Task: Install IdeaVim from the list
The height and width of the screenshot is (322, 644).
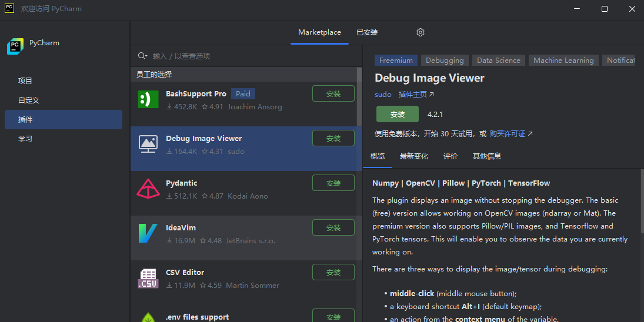Action: point(333,228)
